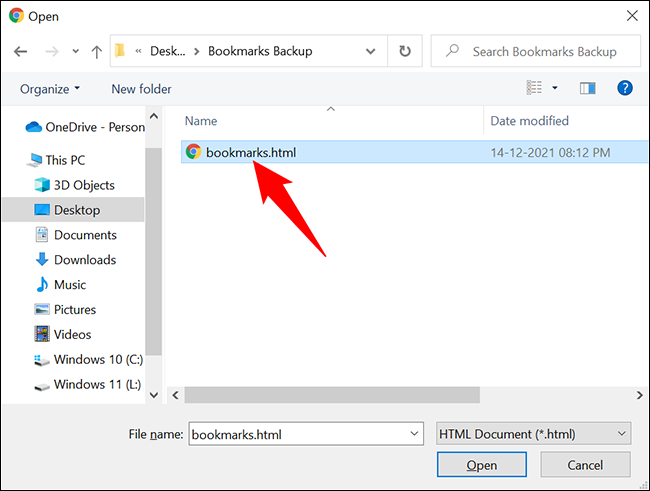
Task: Sort by the Date modified column
Action: [529, 121]
